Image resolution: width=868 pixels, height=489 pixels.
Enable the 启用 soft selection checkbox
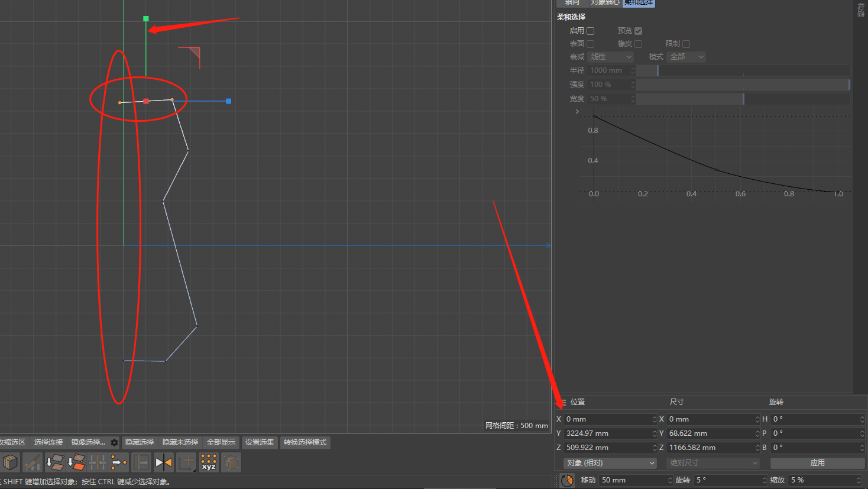pyautogui.click(x=590, y=31)
